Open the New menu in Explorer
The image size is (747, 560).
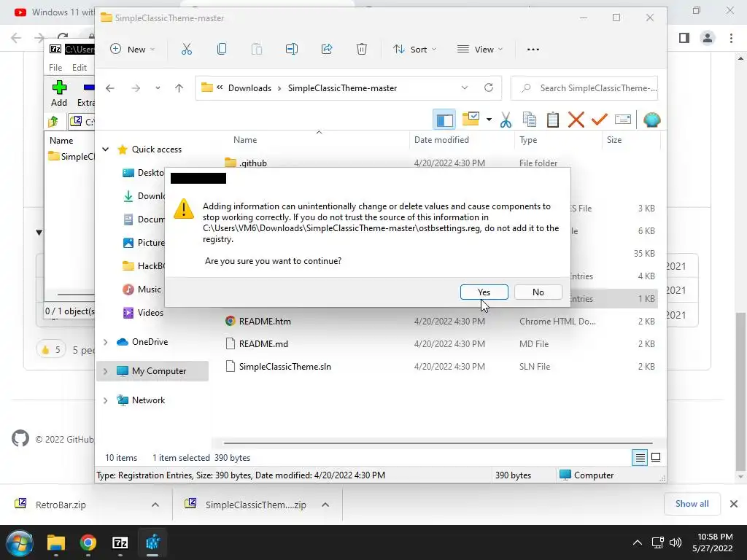[x=133, y=49]
